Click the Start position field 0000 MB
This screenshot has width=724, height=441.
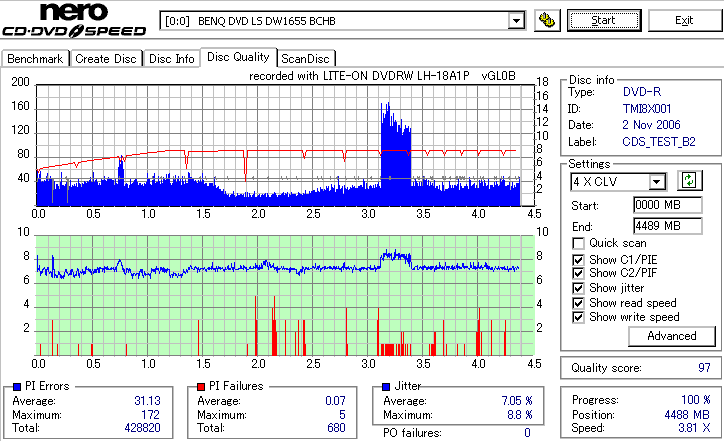click(668, 205)
